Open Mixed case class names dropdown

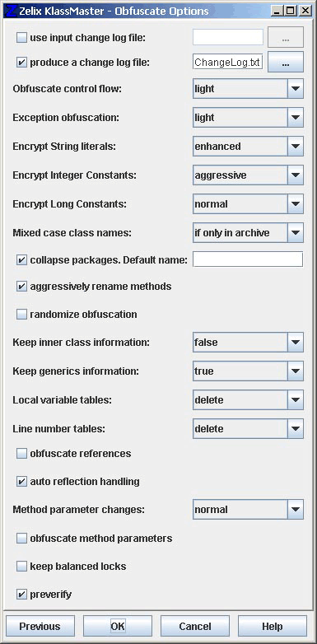pos(248,232)
